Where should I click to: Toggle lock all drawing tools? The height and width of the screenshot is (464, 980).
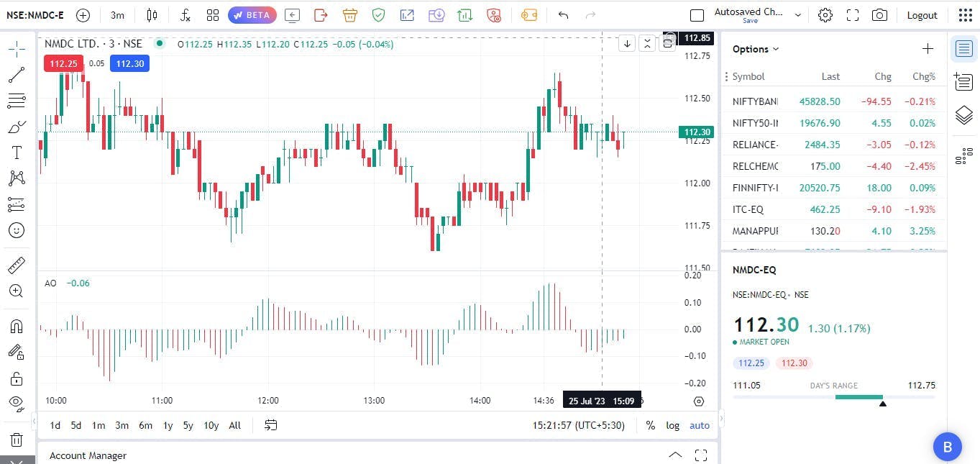coord(17,378)
